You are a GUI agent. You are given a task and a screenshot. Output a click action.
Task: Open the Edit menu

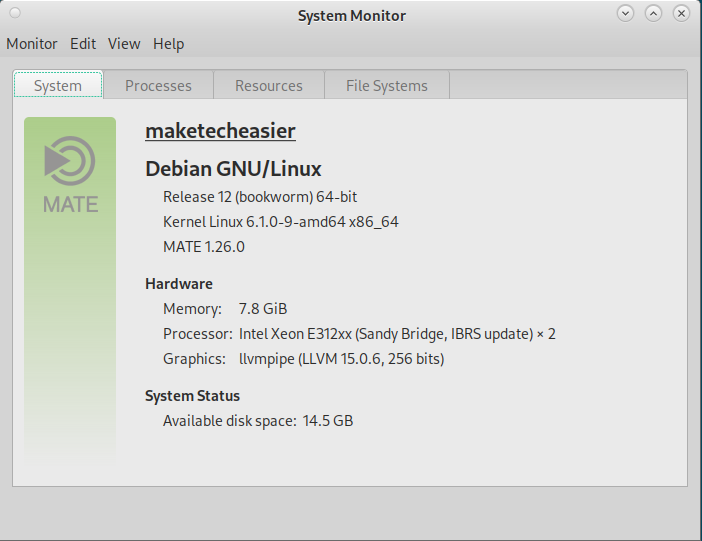[83, 44]
